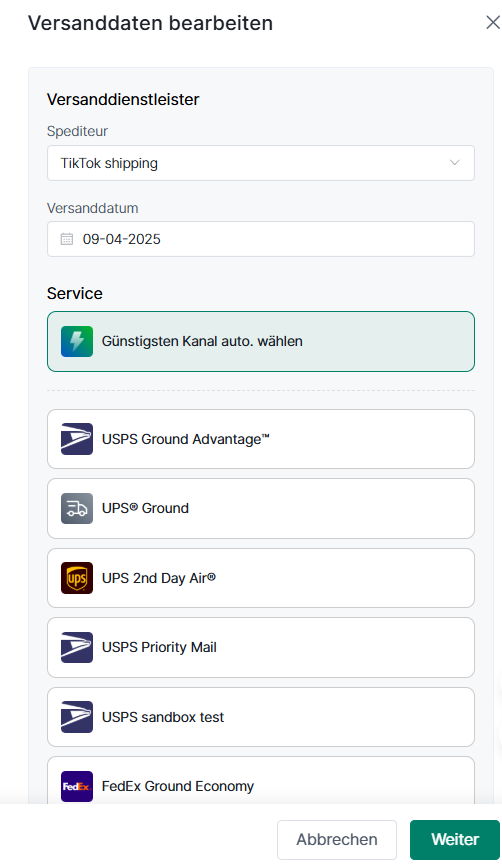
Task: Click USPS logo next to Priority Mail
Action: [77, 647]
